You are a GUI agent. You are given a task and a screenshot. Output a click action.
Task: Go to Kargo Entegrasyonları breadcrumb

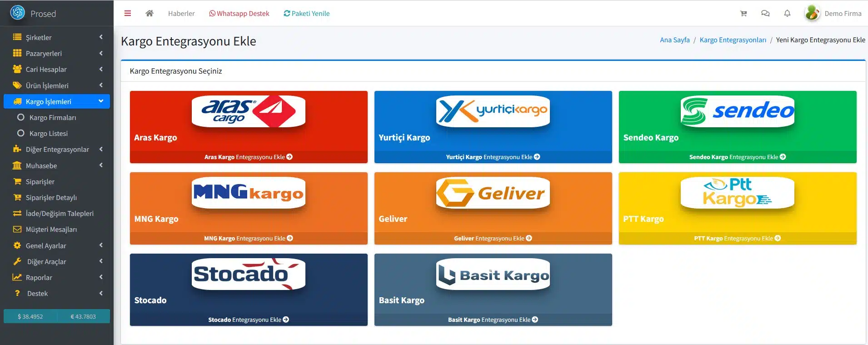733,40
